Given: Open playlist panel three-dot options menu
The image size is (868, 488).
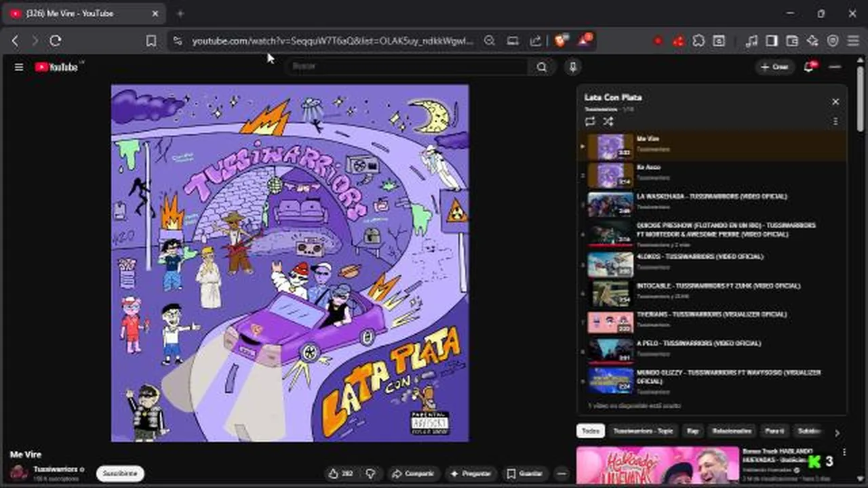Looking at the screenshot, I should click(835, 121).
